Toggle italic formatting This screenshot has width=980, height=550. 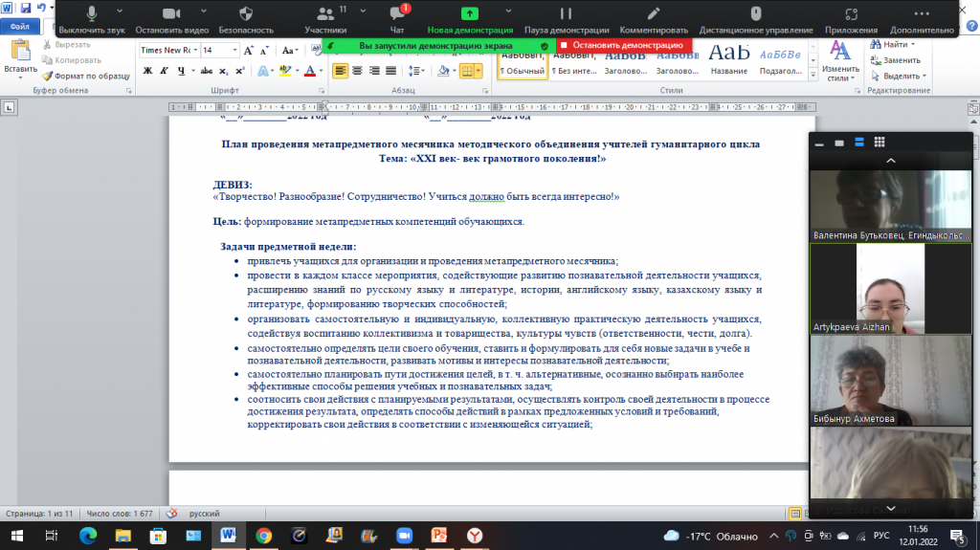[164, 71]
